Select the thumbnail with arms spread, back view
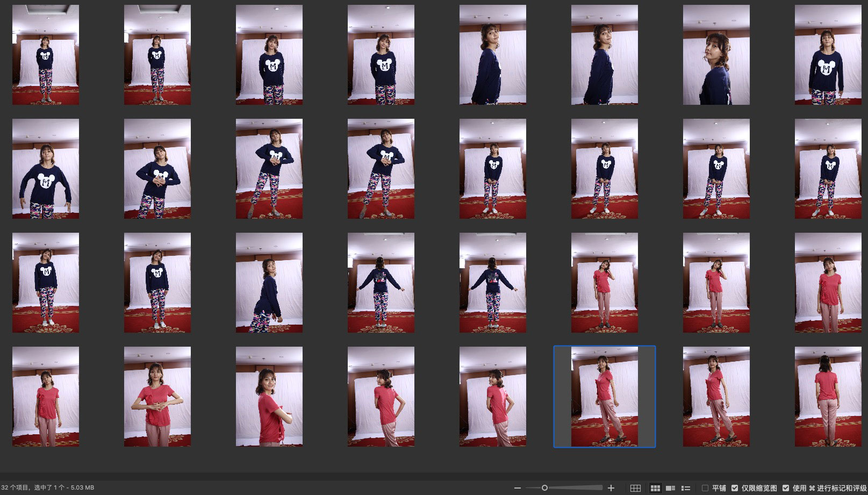868x495 pixels. (381, 283)
